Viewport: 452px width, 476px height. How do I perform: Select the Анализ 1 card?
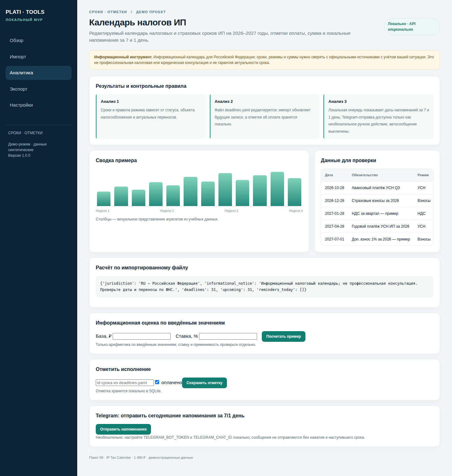(151, 116)
